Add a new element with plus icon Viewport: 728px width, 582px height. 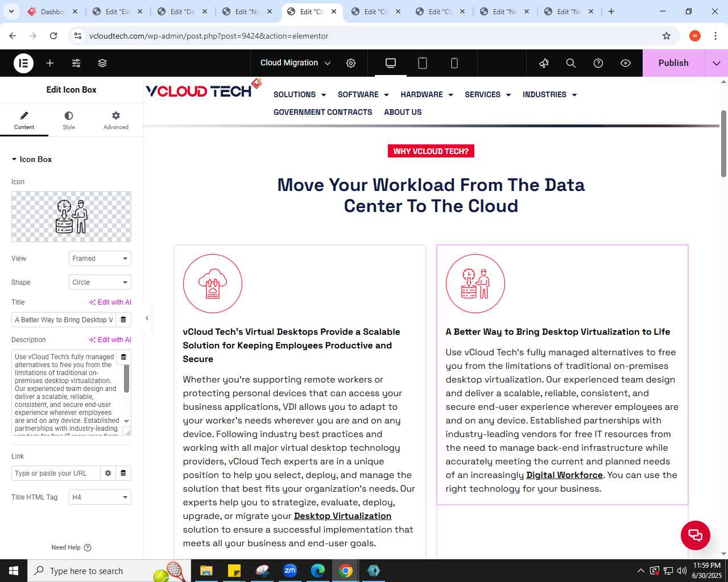50,63
